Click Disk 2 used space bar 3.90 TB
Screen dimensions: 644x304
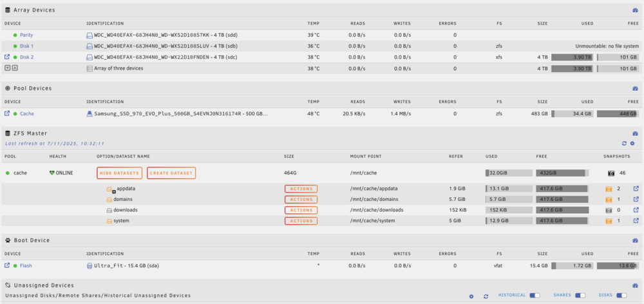(x=572, y=57)
